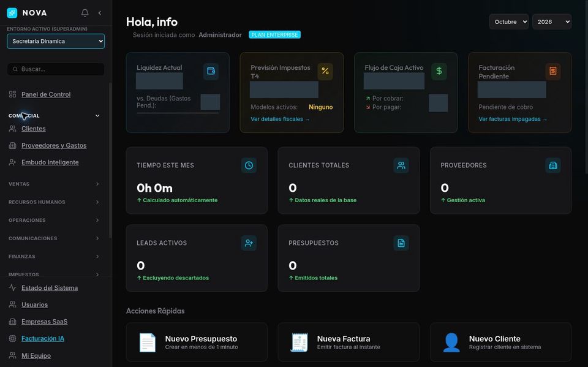Viewport: 588px width, 367px height.
Task: Click the Liquidez Actual progress bar
Action: [178, 113]
